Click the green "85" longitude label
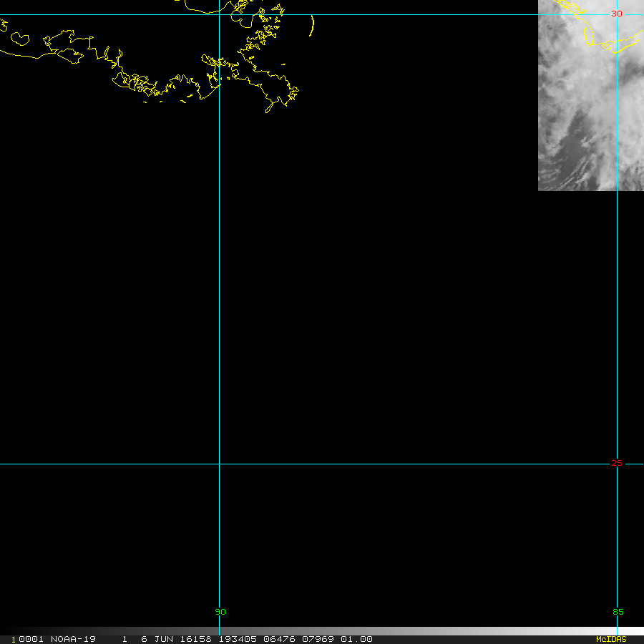The height and width of the screenshot is (644, 644). click(x=618, y=612)
